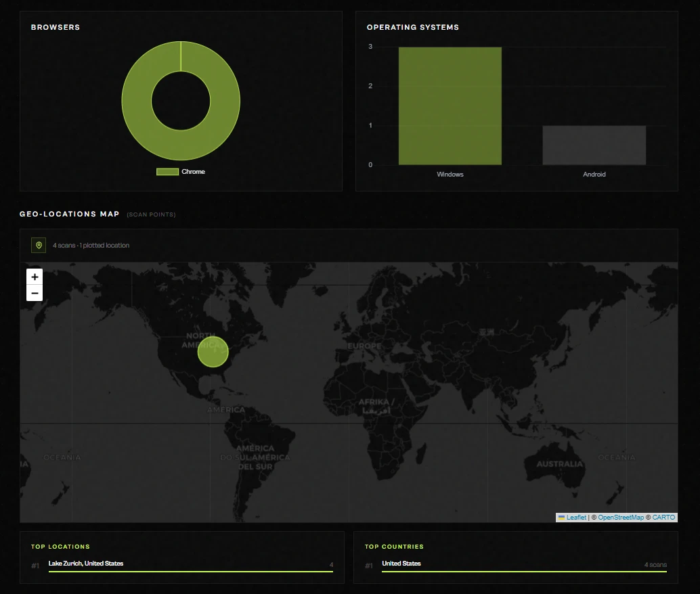Viewport: 700px width, 594px height.
Task: Click the location pin icon above map
Action: point(39,245)
